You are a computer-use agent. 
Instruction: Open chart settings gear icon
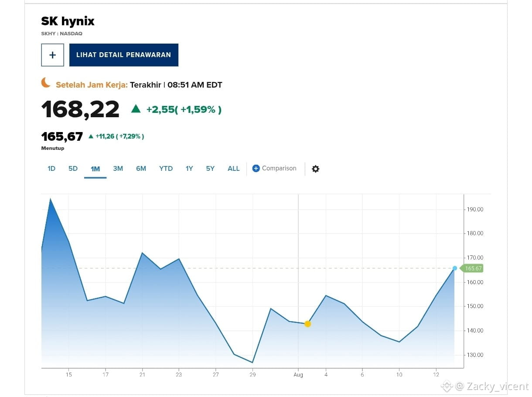coord(316,169)
